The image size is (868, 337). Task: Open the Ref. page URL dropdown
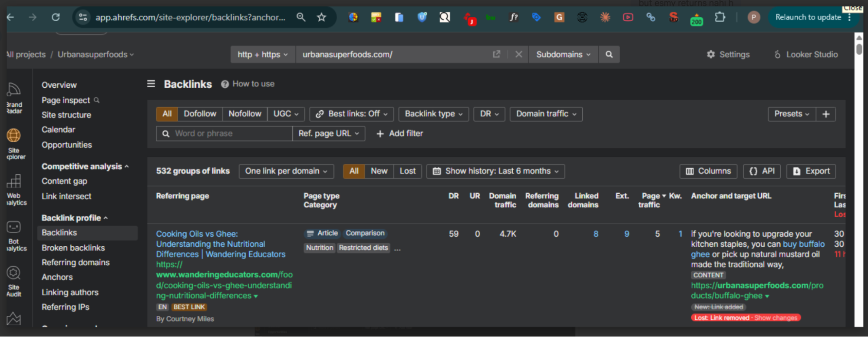click(329, 133)
